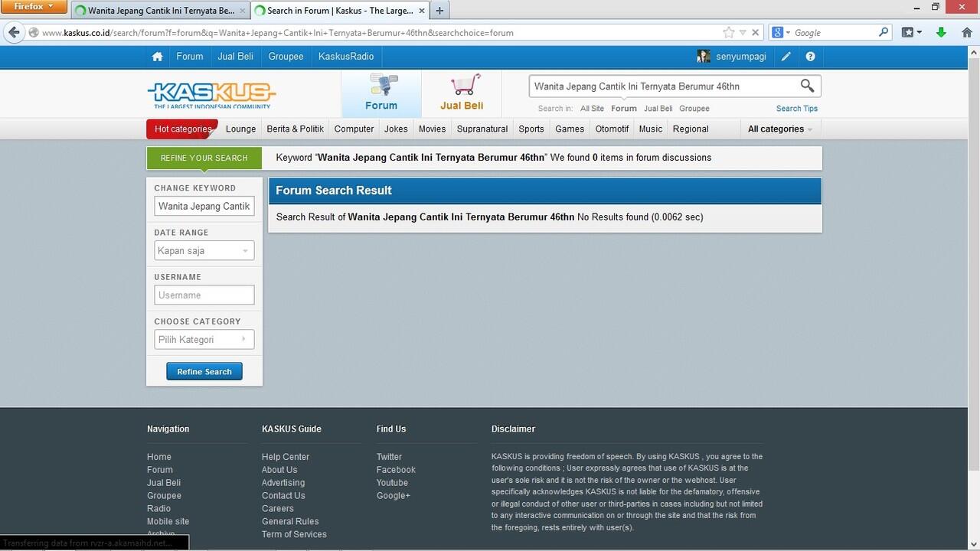Open the Date Range Kapan saja dropdown
The width and height of the screenshot is (980, 551).
[204, 250]
